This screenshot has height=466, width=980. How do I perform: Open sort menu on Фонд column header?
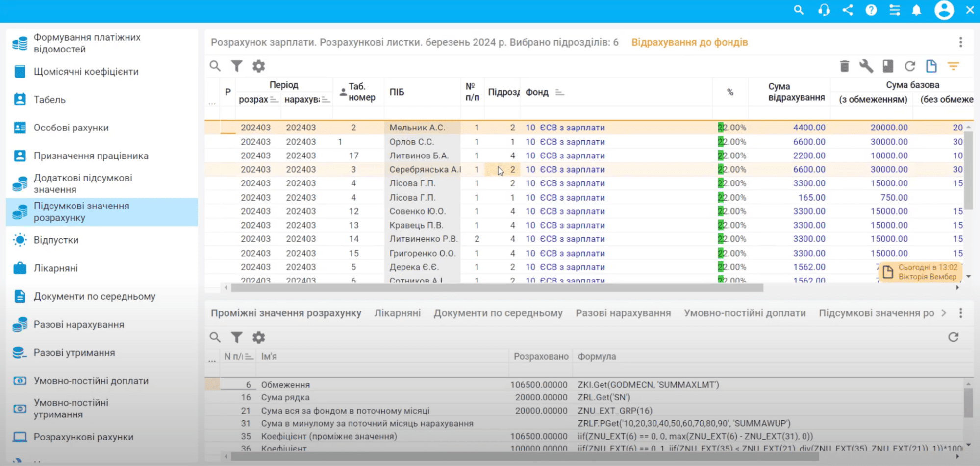[560, 92]
